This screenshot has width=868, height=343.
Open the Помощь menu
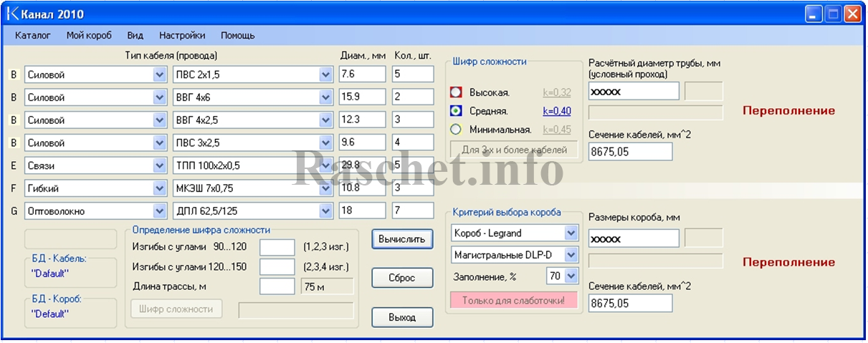[x=237, y=35]
